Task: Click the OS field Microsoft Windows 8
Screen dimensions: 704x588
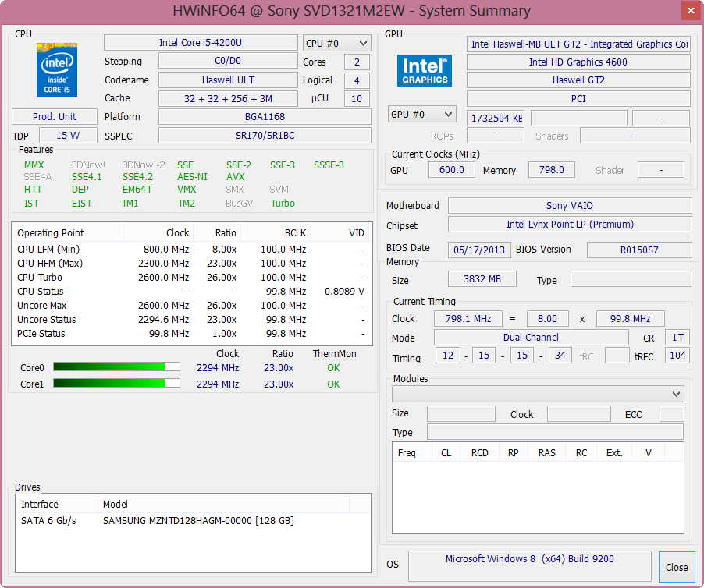Action: click(x=530, y=566)
